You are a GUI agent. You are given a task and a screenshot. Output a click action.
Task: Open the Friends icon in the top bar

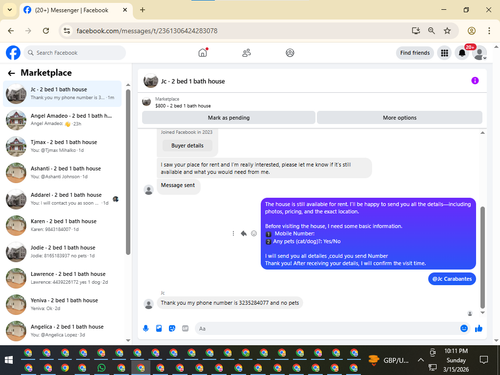click(246, 53)
